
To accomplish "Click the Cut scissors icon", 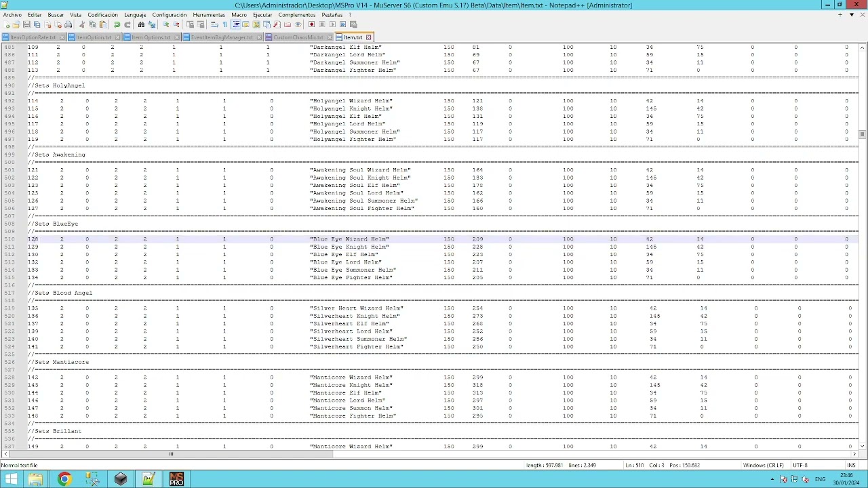I will click(82, 24).
